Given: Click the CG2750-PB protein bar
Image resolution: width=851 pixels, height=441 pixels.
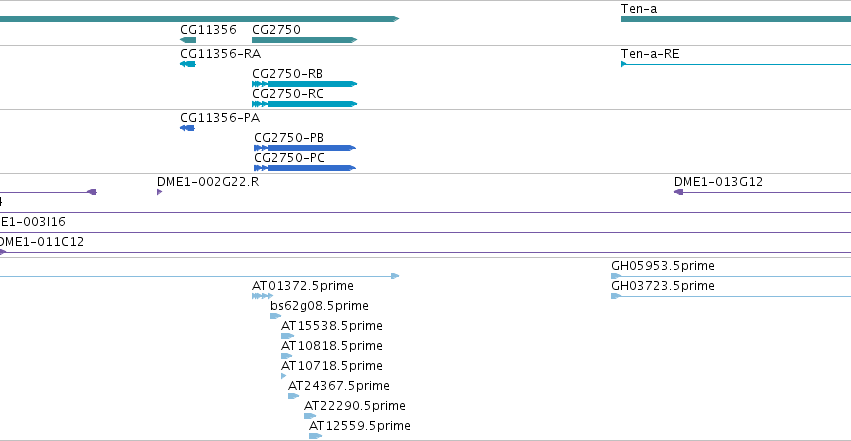Looking at the screenshot, I should pos(305,148).
